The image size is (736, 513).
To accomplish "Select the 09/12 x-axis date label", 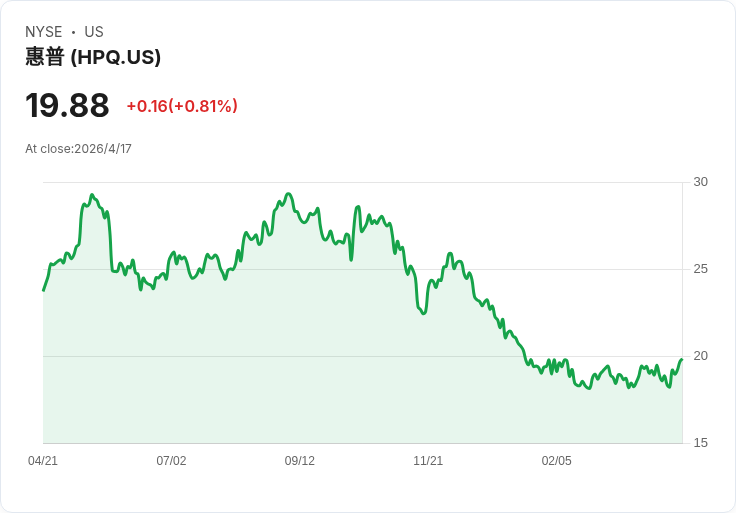I will 300,461.
